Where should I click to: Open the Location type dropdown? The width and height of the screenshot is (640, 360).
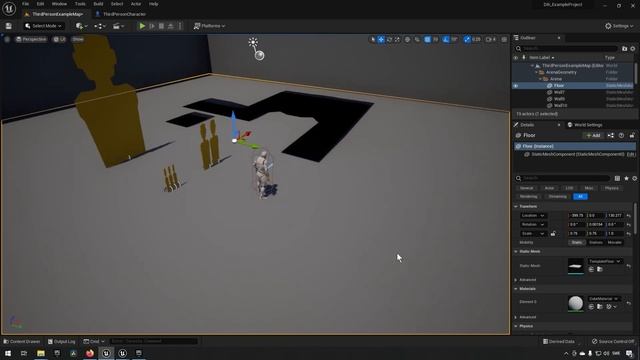[533, 216]
